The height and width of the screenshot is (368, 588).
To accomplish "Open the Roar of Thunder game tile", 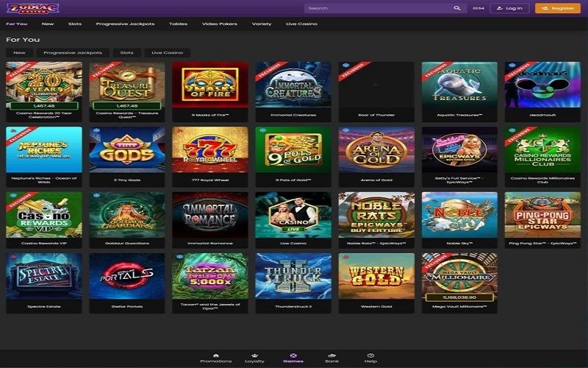I will [x=376, y=91].
